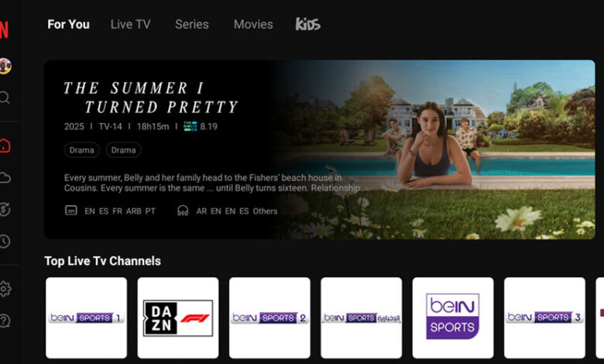Click the subtitles icon in banner

pyautogui.click(x=71, y=211)
